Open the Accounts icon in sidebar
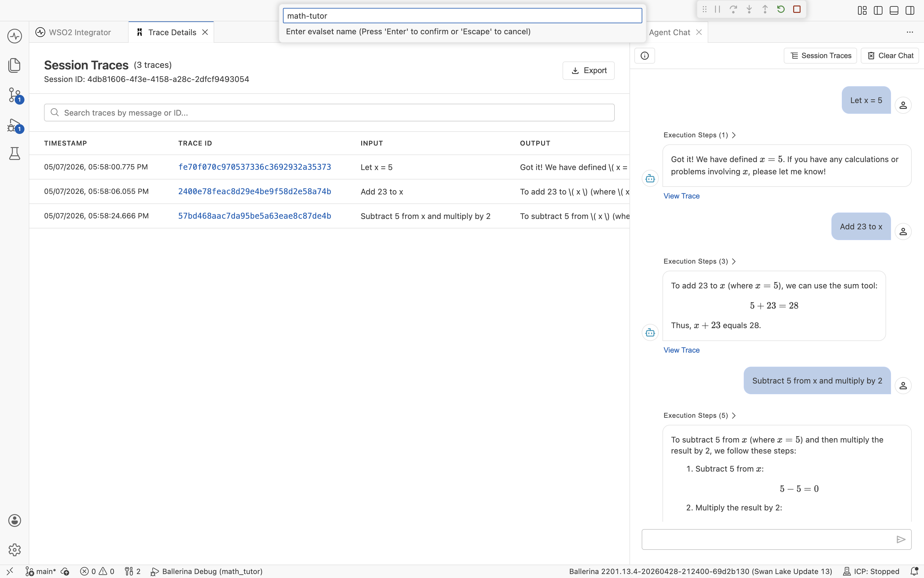 14,520
